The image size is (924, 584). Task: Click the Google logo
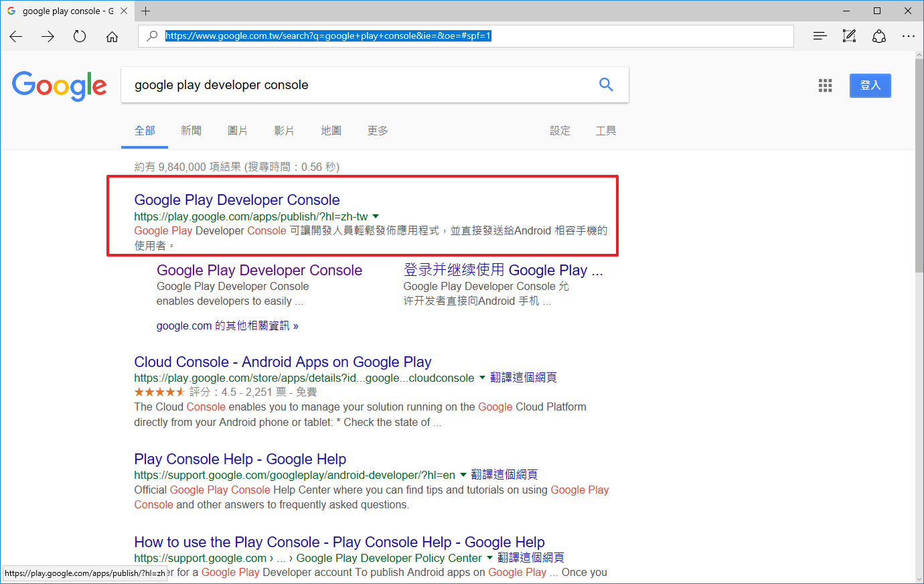(x=60, y=86)
